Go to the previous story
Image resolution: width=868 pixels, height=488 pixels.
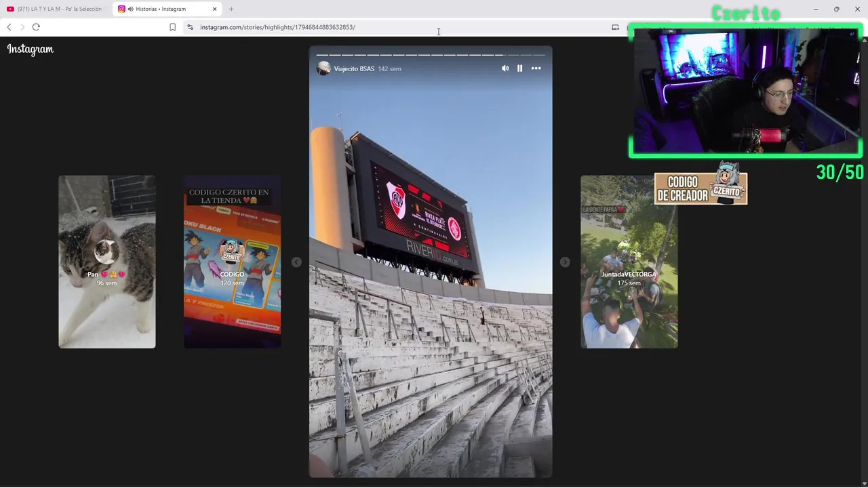296,262
